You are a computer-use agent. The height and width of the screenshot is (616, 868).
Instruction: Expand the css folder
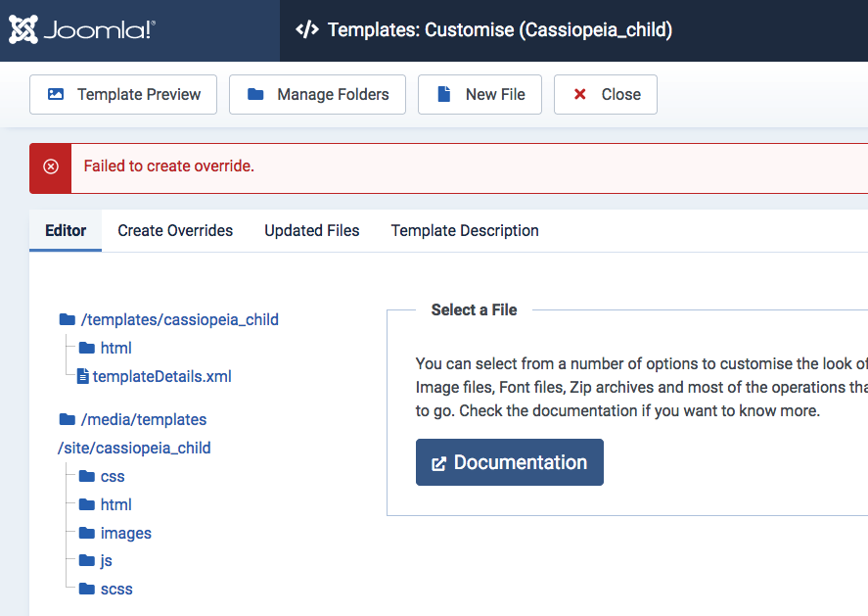[x=102, y=476]
